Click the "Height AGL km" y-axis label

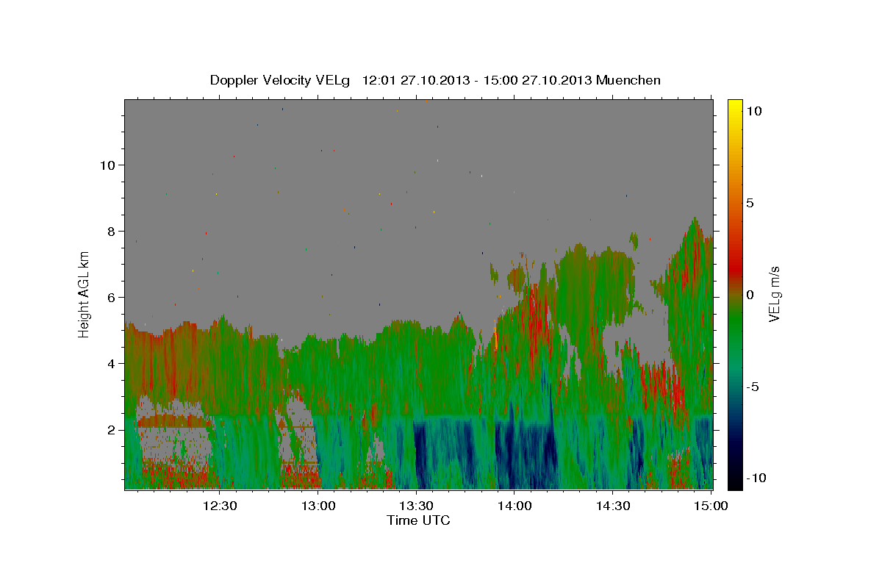[85, 294]
